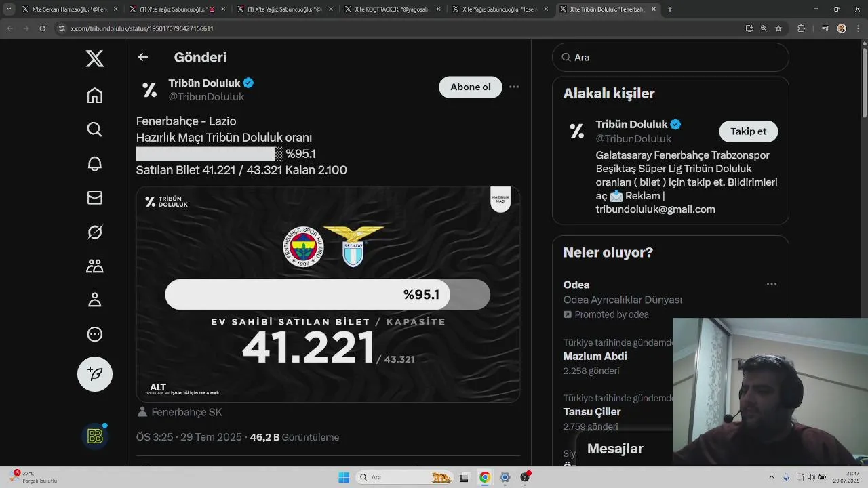Viewport: 868px width, 488px height.
Task: Switch to Sercan Hamzaoğlu tab
Action: click(x=71, y=9)
